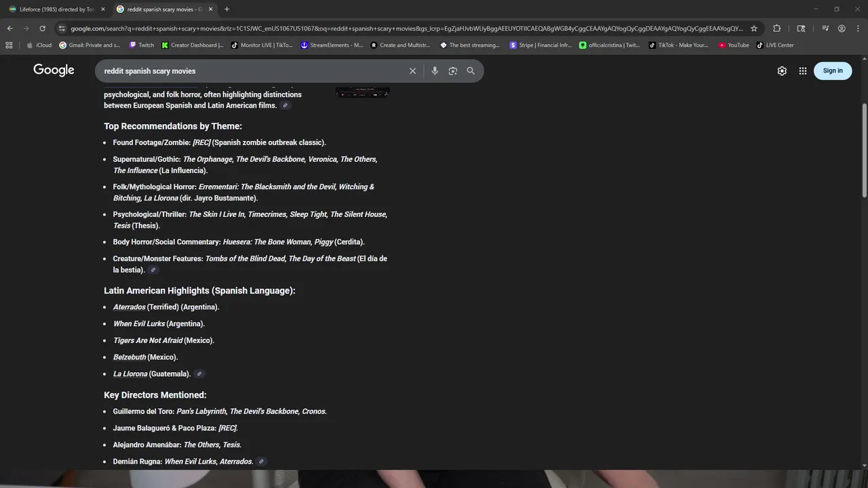The image size is (868, 488).
Task: Click the page vertical scrollbar thumb
Action: [x=864, y=150]
